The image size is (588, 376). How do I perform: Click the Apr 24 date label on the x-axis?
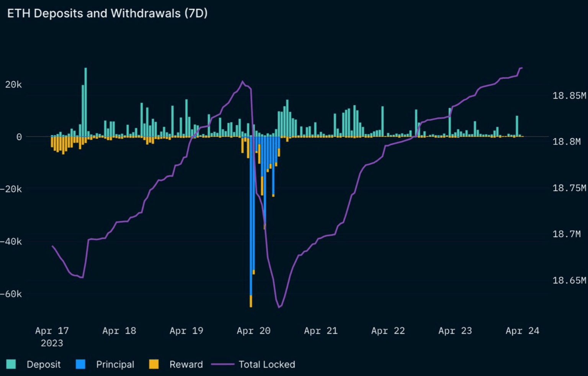(522, 330)
